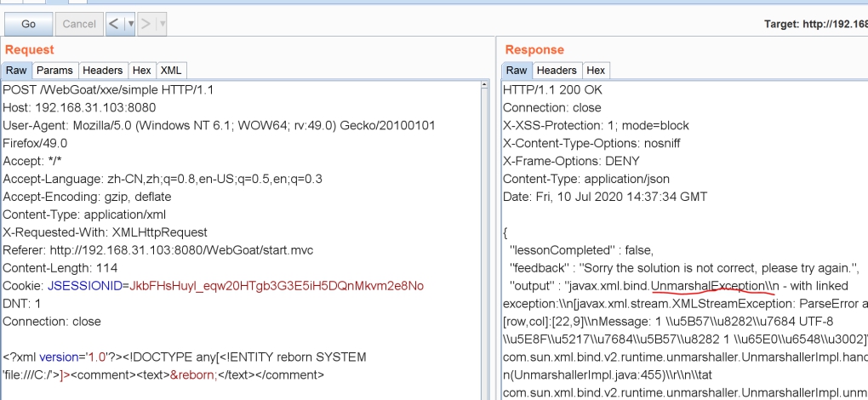Select the Response Raw tab
Screen dimensions: 868x400
[x=517, y=71]
